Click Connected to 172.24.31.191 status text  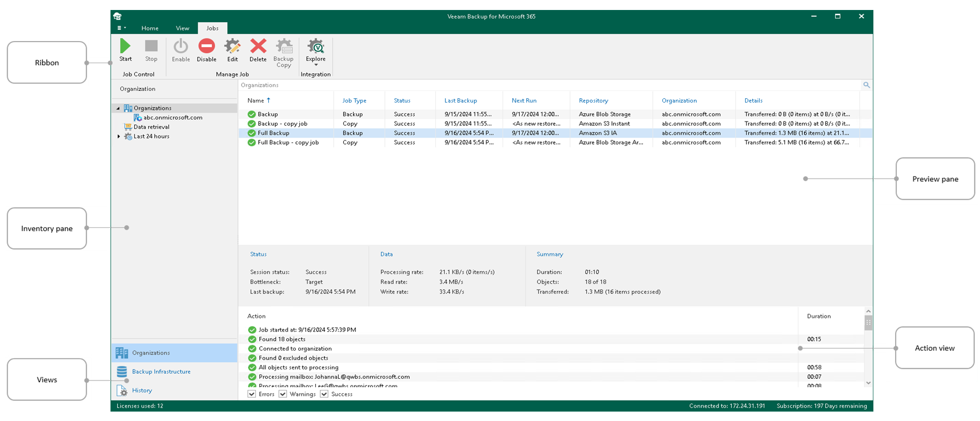coord(727,406)
